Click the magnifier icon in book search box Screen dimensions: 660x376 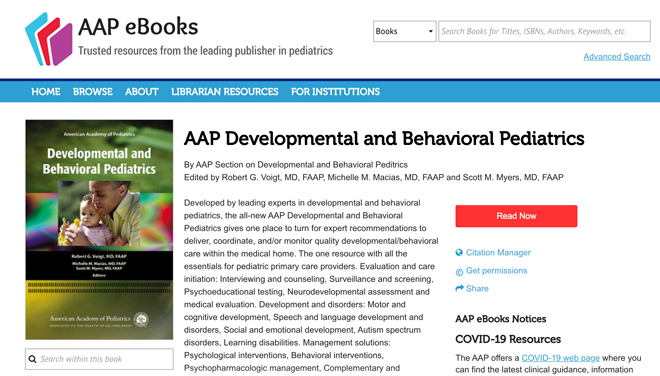click(x=32, y=359)
